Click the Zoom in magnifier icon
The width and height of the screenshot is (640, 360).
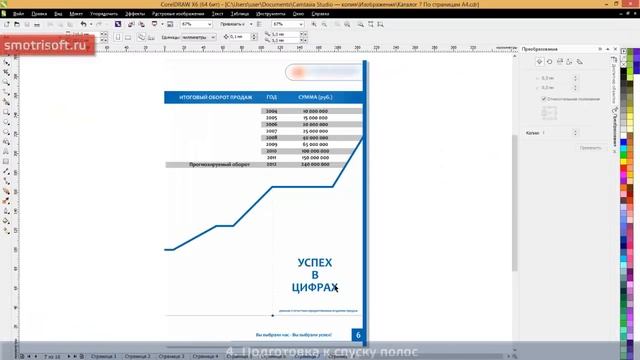click(x=314, y=24)
